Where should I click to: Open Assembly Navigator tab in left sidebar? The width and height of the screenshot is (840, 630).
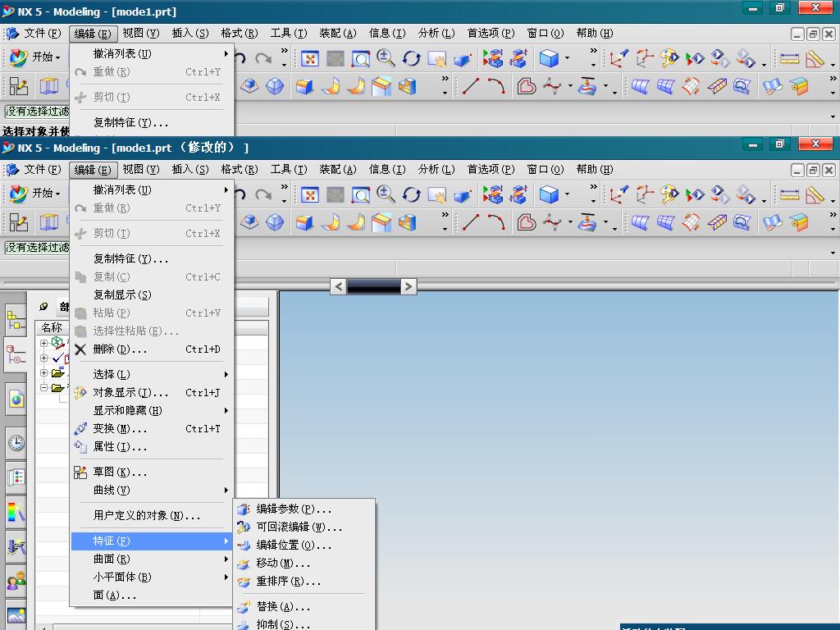point(16,319)
